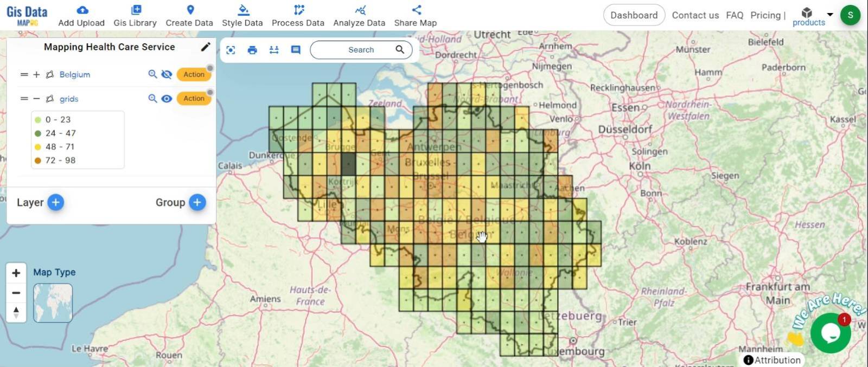The image size is (868, 367).
Task: Add a new Layer
Action: tap(55, 202)
